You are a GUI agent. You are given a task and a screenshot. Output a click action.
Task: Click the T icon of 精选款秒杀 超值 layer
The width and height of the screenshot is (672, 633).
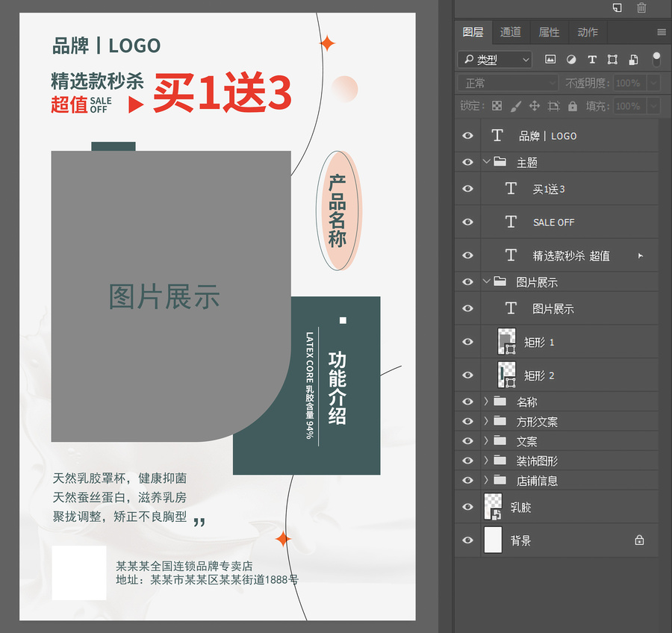click(x=511, y=255)
